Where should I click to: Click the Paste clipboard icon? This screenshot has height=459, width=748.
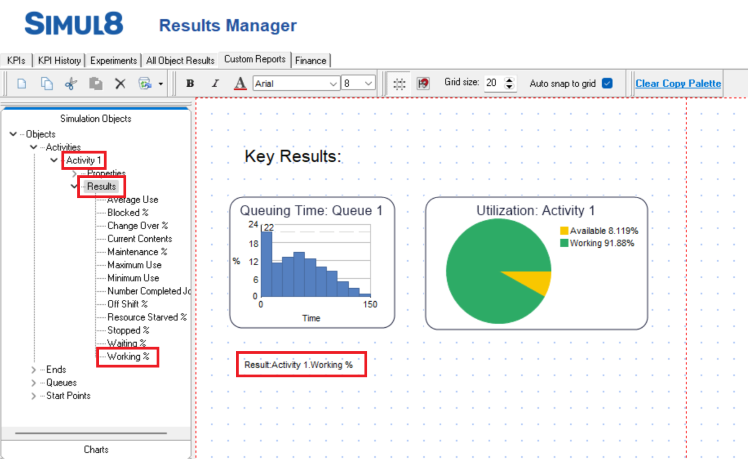(x=96, y=84)
